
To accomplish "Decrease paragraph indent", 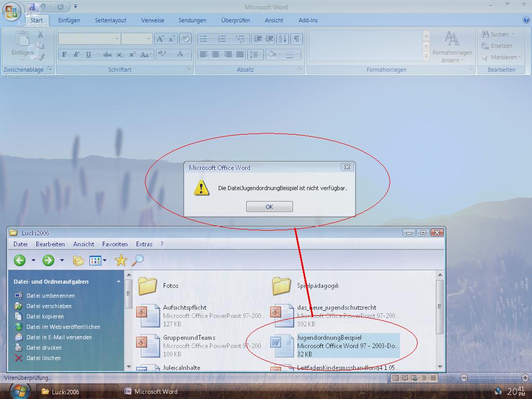I will pyautogui.click(x=258, y=39).
